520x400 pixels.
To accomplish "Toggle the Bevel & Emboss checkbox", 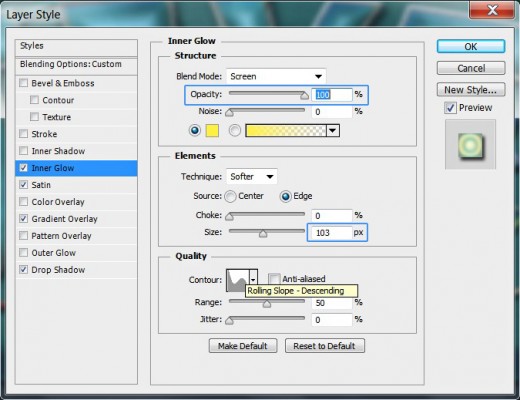I will [x=23, y=83].
